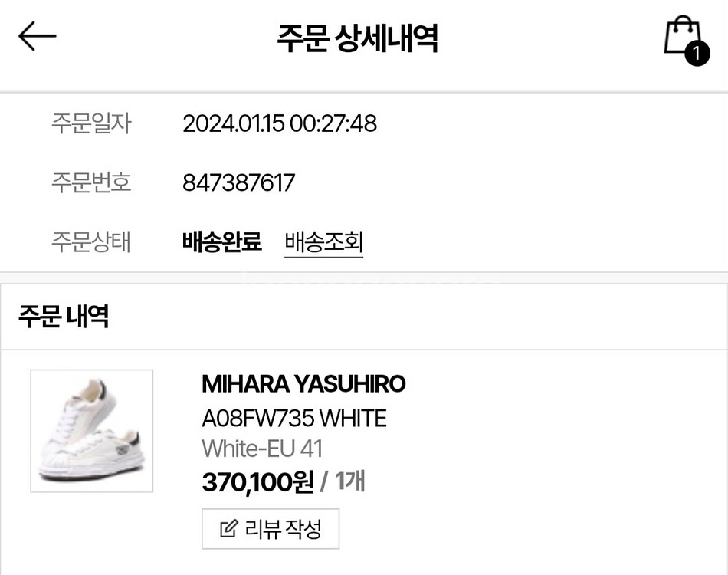Open the 배송조회 tracking link

click(x=323, y=242)
